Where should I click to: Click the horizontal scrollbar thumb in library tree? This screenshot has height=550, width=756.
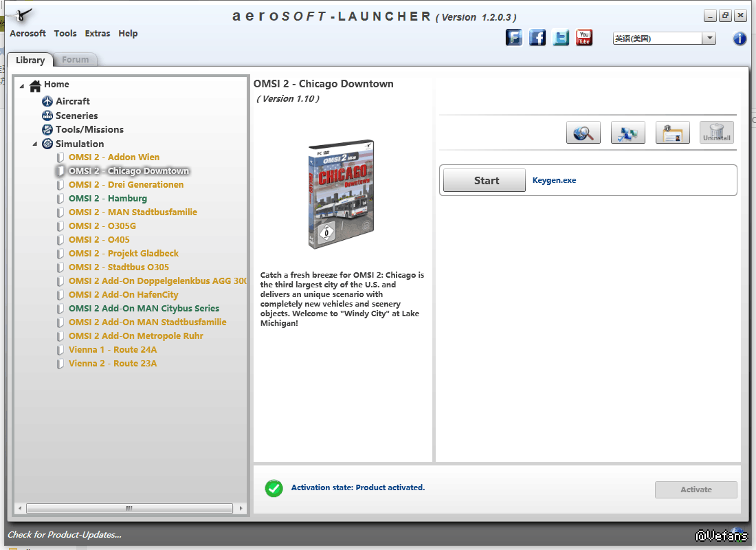click(x=129, y=508)
